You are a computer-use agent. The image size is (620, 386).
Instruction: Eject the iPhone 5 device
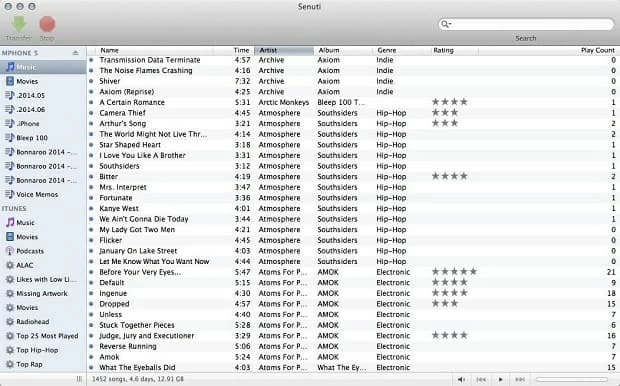click(x=75, y=53)
